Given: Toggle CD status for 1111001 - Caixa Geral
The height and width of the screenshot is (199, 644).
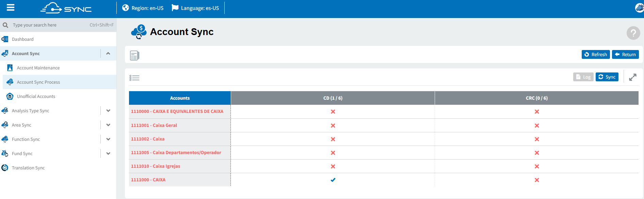Looking at the screenshot, I should (333, 126).
